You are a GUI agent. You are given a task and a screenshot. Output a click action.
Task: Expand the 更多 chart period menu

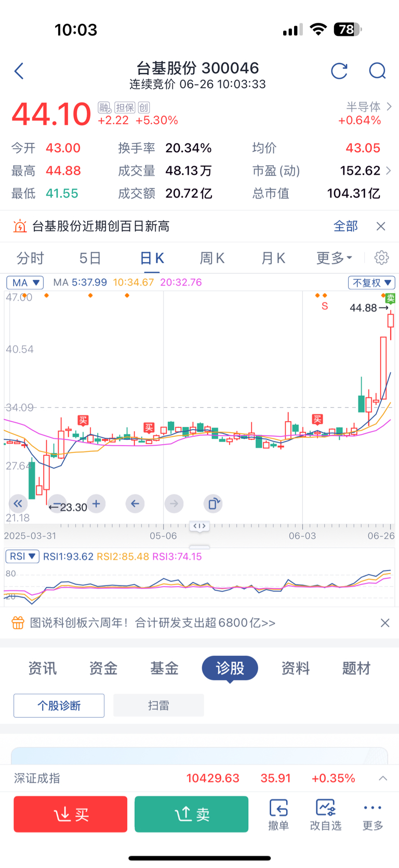click(334, 258)
